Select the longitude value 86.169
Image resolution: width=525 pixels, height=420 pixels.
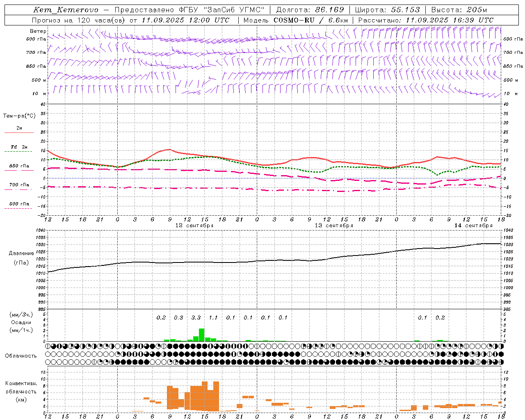pyautogui.click(x=330, y=10)
